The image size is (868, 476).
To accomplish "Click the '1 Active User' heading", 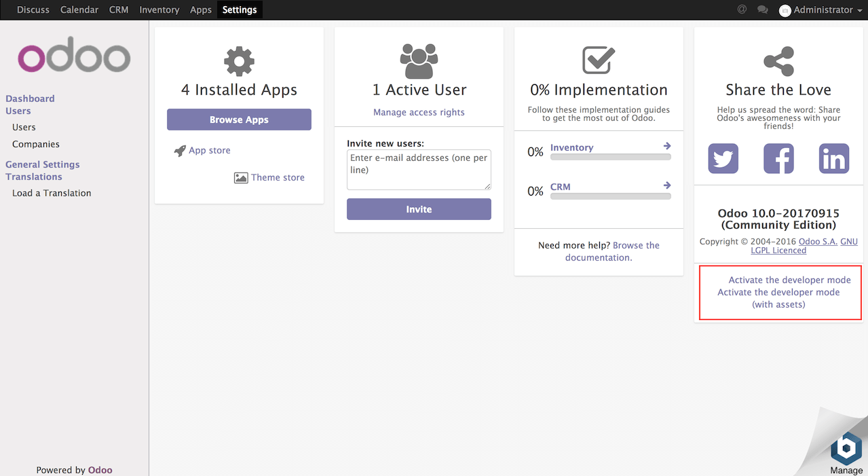I will pos(419,90).
